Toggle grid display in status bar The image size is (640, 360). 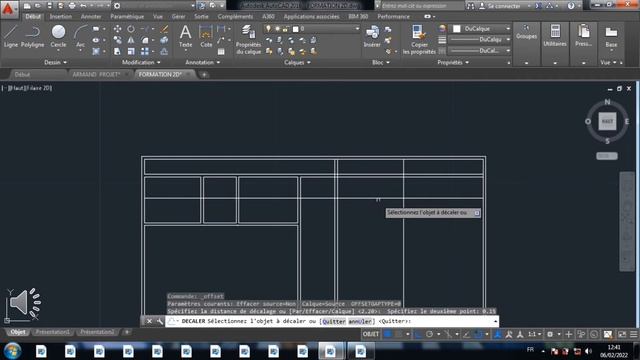pos(387,334)
